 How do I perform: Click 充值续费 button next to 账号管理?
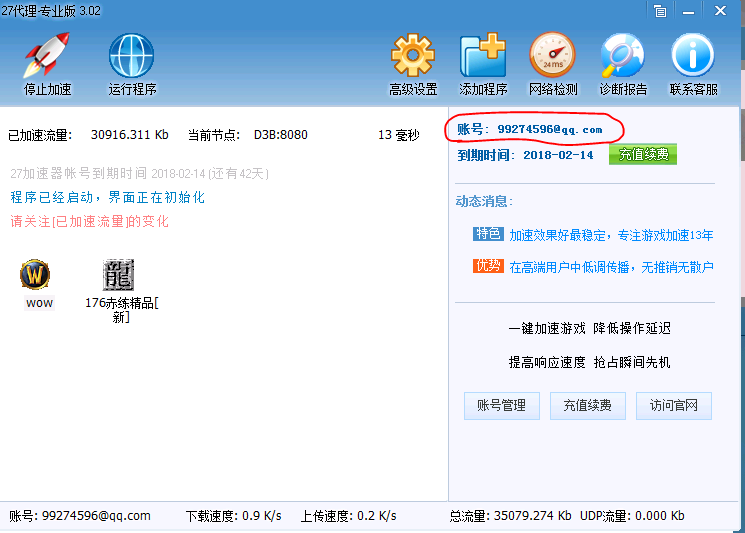pyautogui.click(x=587, y=406)
